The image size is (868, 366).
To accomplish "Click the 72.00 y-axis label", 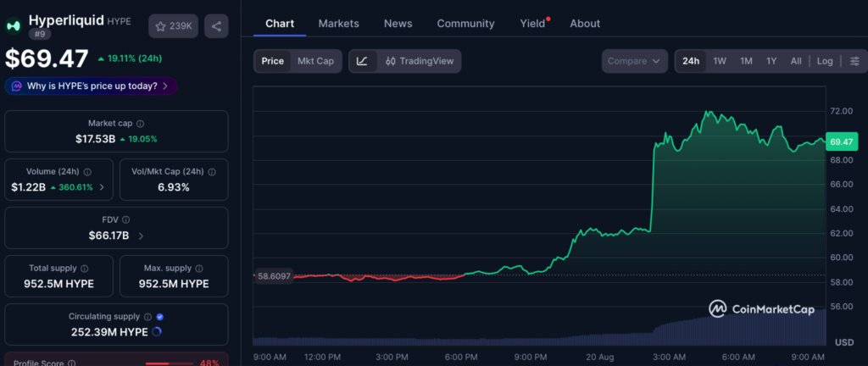I will [x=841, y=111].
